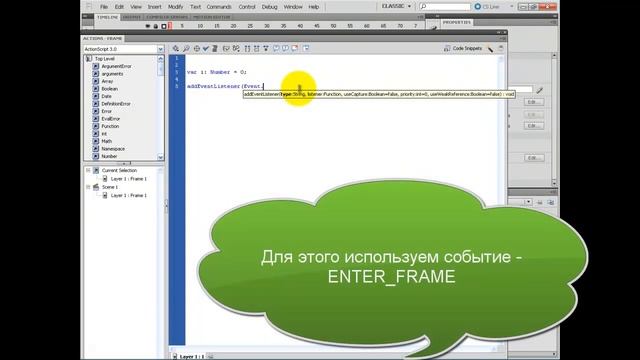The image size is (640, 360).
Task: Click the Add new item to script icon
Action: click(176, 48)
